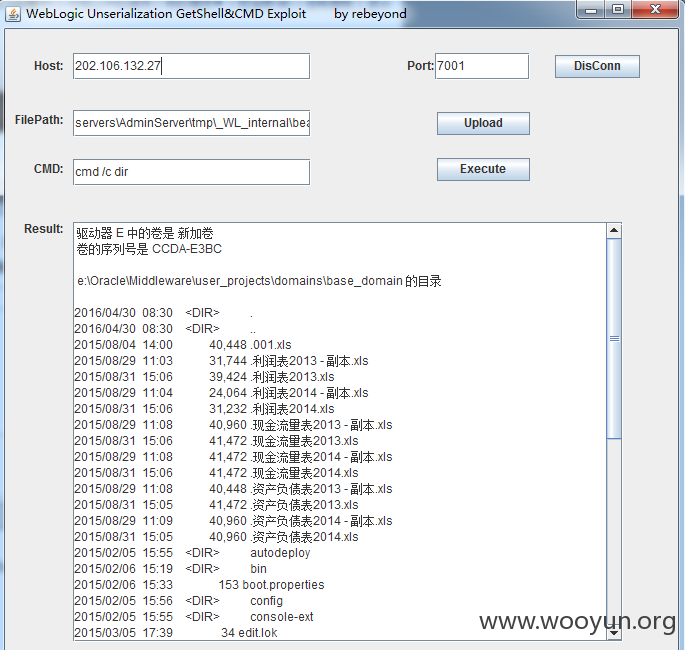
Task: Select the 资产负债表2013.xls row
Action: [216, 505]
